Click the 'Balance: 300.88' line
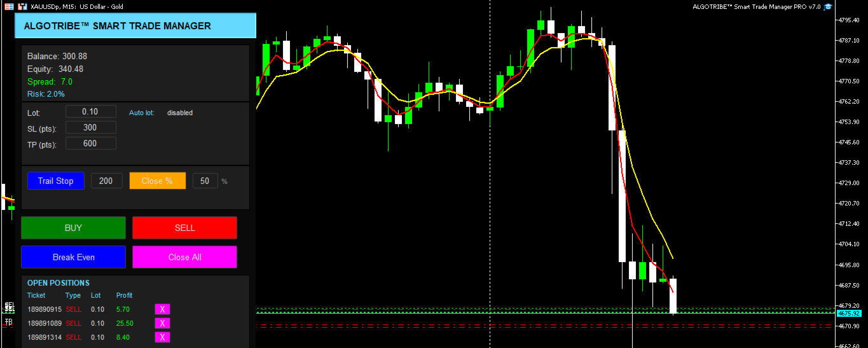The height and width of the screenshot is (348, 868). 57,56
